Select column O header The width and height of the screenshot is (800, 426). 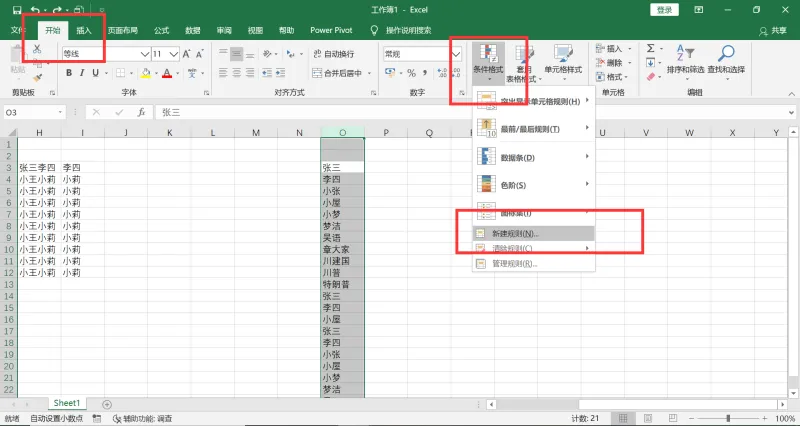point(342,133)
